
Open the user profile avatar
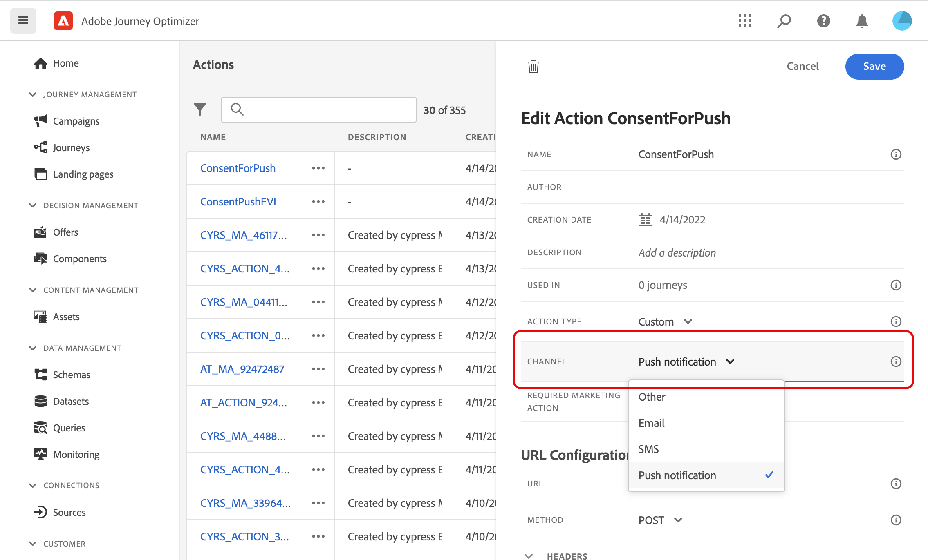coord(901,20)
